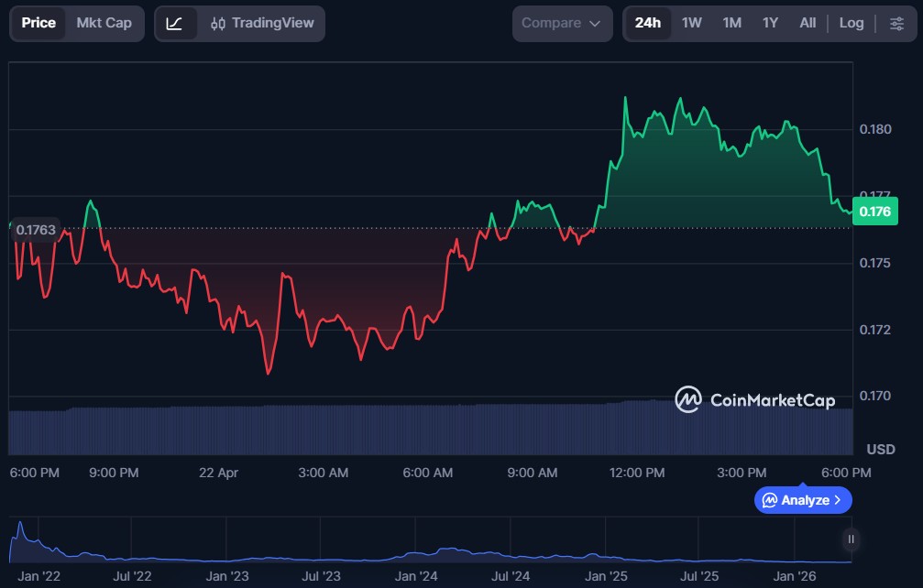Switch to the Mkt Cap tab
Image resolution: width=923 pixels, height=588 pixels.
pos(104,23)
